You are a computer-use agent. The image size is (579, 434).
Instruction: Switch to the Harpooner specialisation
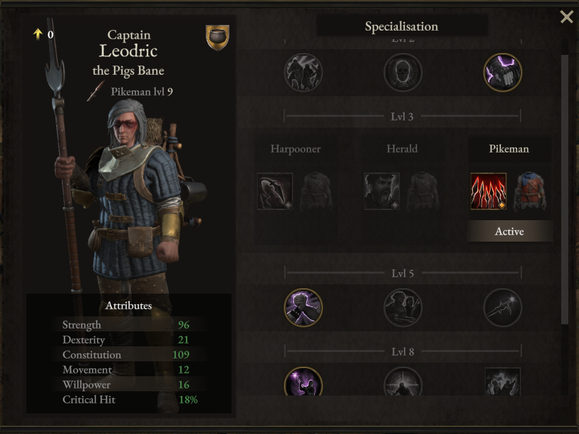(x=295, y=149)
